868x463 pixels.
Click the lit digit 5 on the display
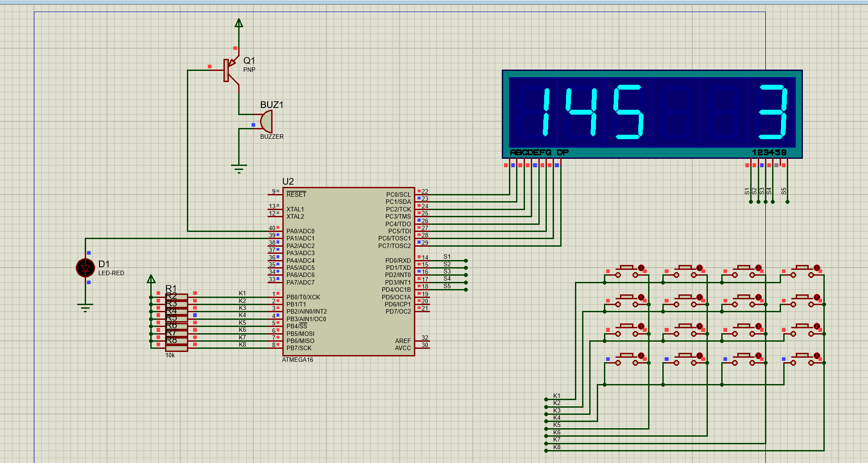coord(628,112)
